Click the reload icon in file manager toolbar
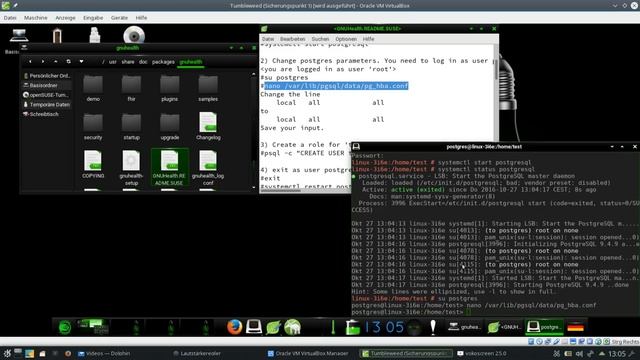 (69, 62)
